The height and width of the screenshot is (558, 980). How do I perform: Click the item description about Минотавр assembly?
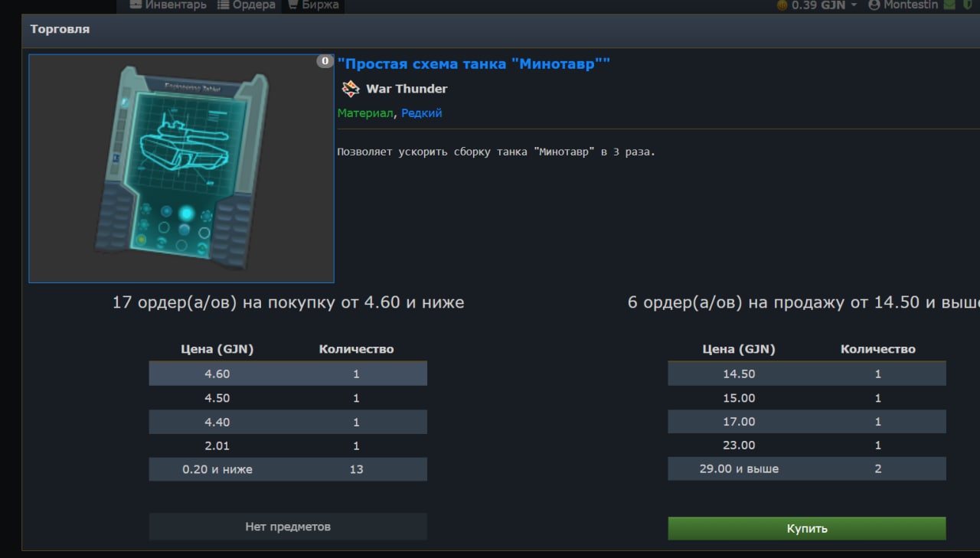click(x=496, y=152)
